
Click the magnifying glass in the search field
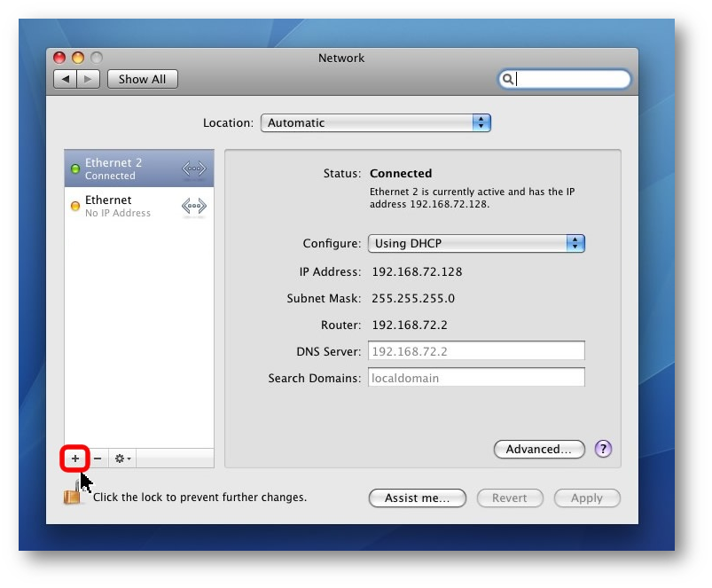point(508,79)
